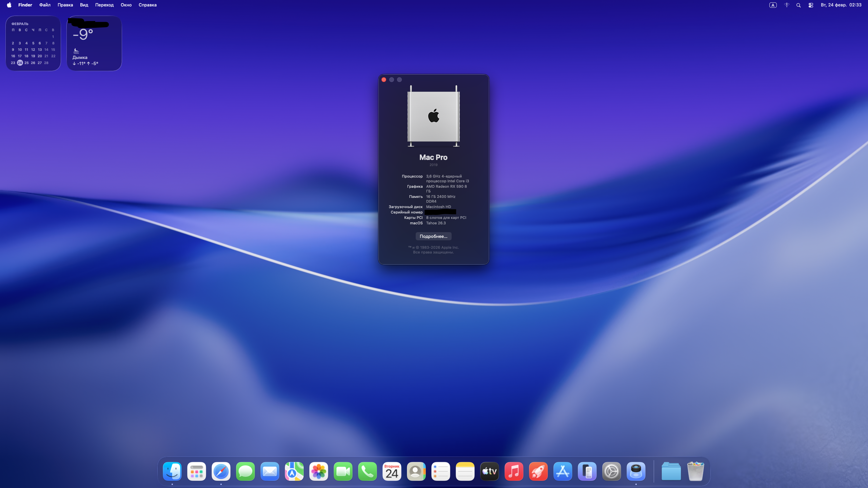Open Control Center in menu bar
Screen dimensions: 868x488
(x=811, y=5)
